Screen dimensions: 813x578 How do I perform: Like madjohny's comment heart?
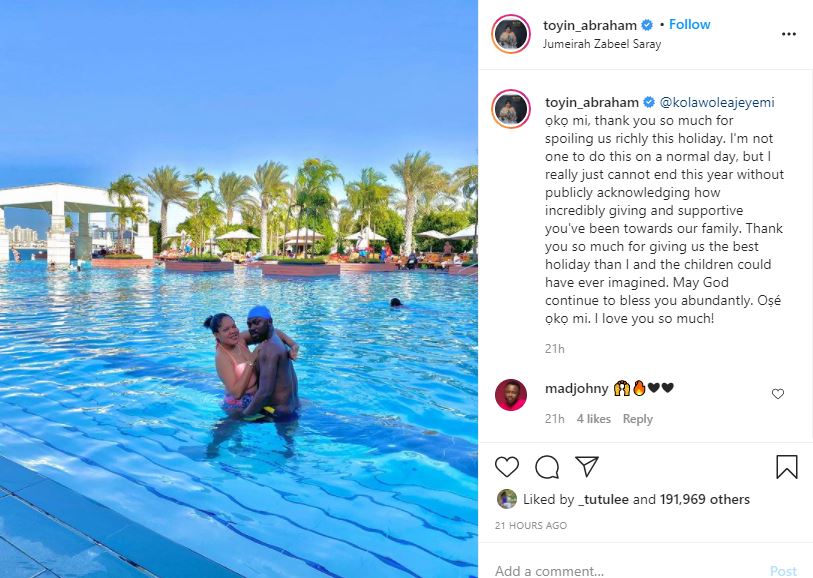pyautogui.click(x=778, y=394)
